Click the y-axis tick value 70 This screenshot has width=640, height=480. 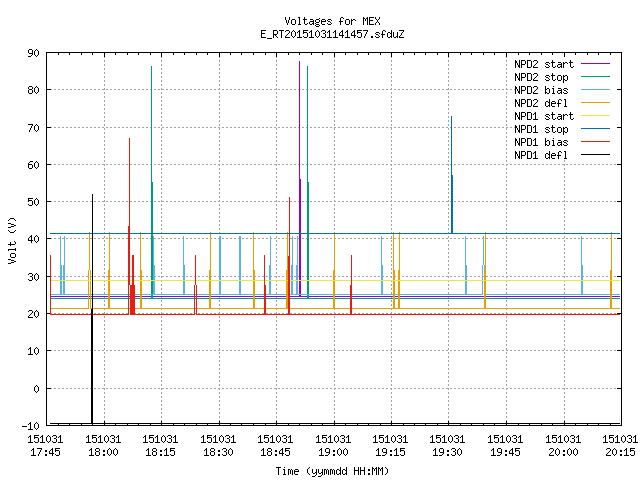tap(33, 128)
